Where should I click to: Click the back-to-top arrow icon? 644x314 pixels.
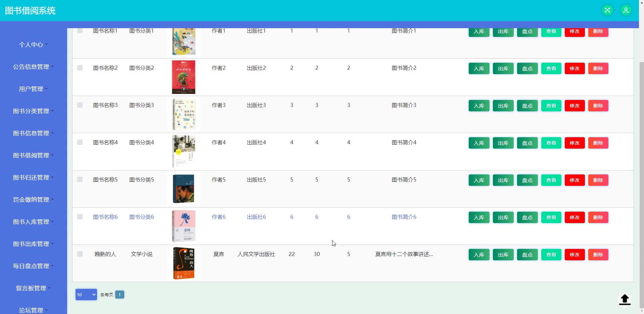625,299
